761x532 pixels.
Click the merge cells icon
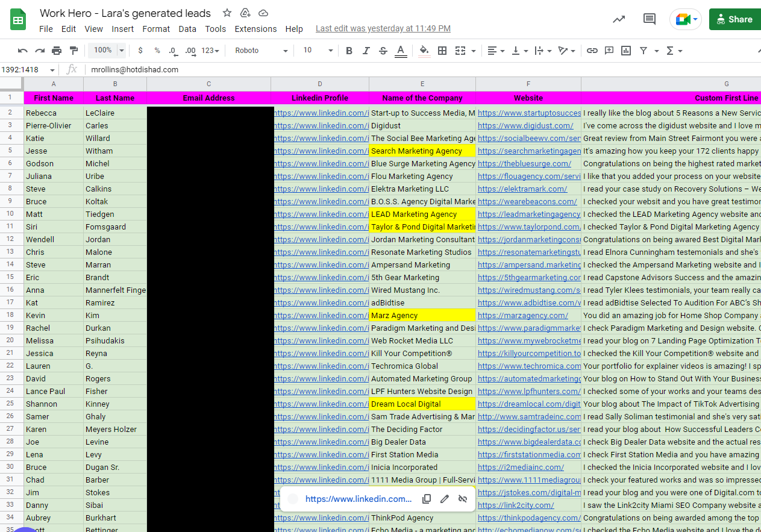point(460,51)
